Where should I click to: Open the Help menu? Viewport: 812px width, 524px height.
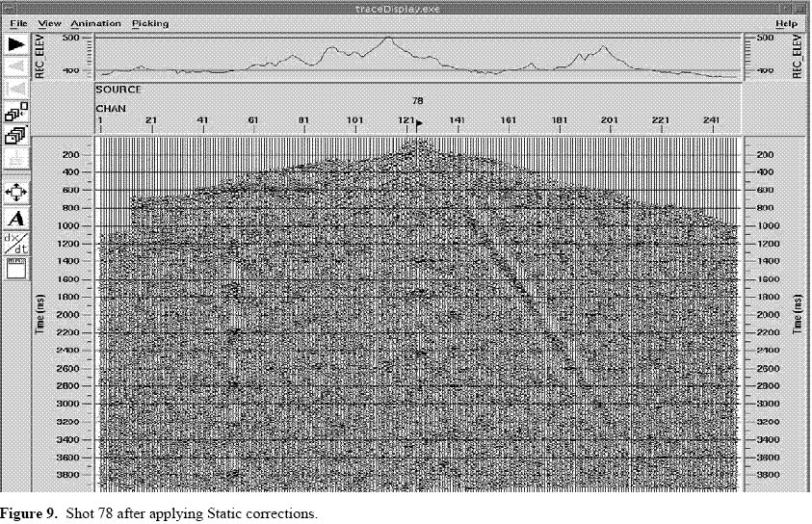pos(786,22)
